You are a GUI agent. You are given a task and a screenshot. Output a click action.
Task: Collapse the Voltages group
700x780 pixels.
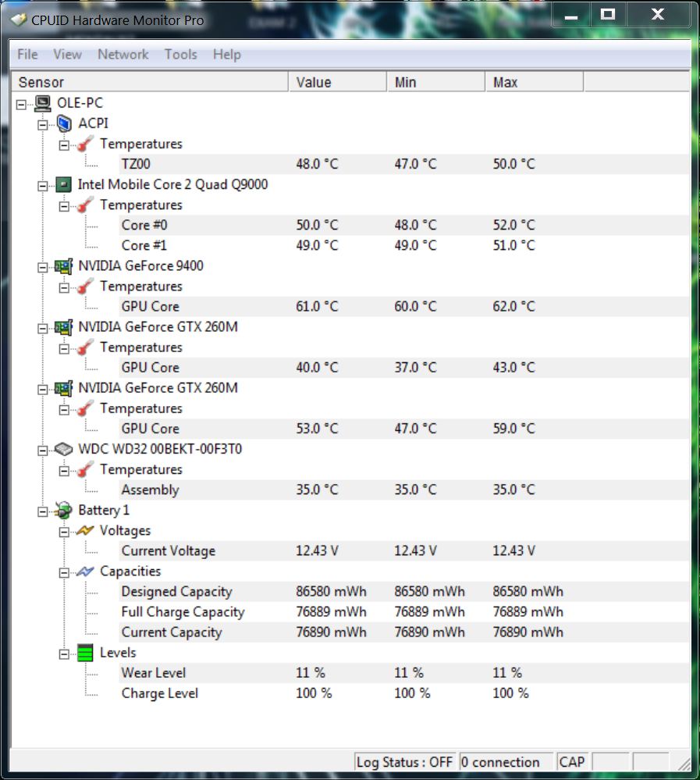point(64,532)
